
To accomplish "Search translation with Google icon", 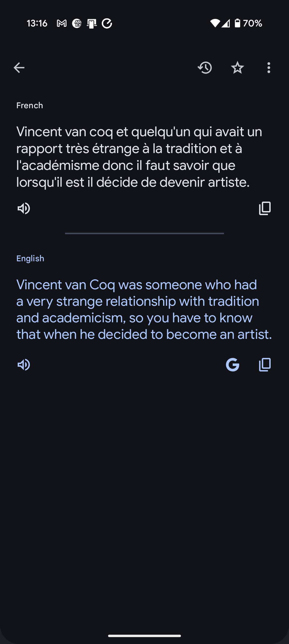I will [232, 365].
